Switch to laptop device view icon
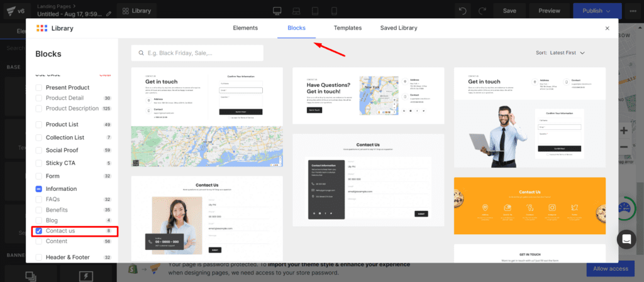The height and width of the screenshot is (282, 644). click(x=297, y=11)
